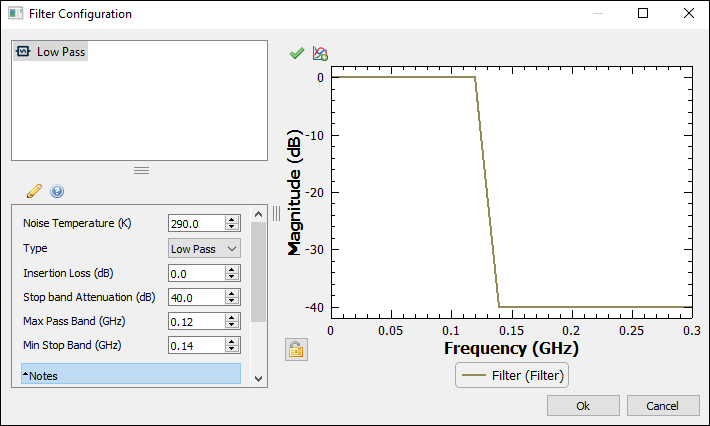Decrease the Noise Temperature value

[x=232, y=227]
